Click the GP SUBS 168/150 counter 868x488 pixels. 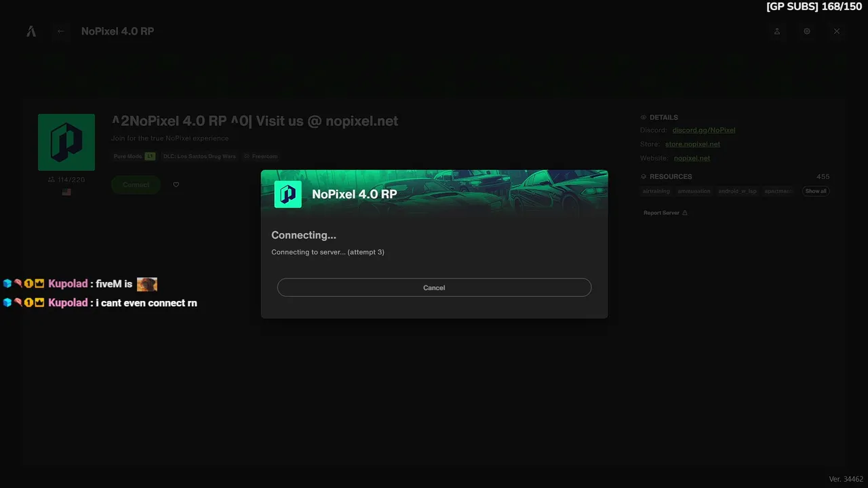[814, 6]
